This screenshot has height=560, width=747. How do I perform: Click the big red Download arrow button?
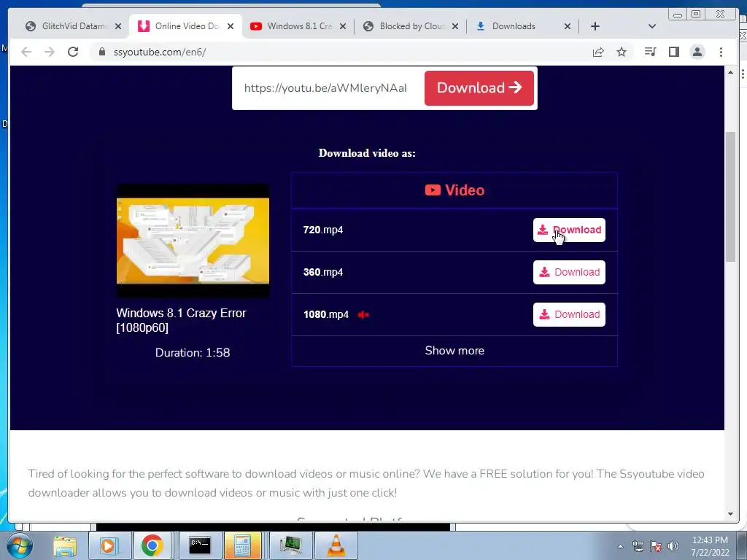click(479, 88)
